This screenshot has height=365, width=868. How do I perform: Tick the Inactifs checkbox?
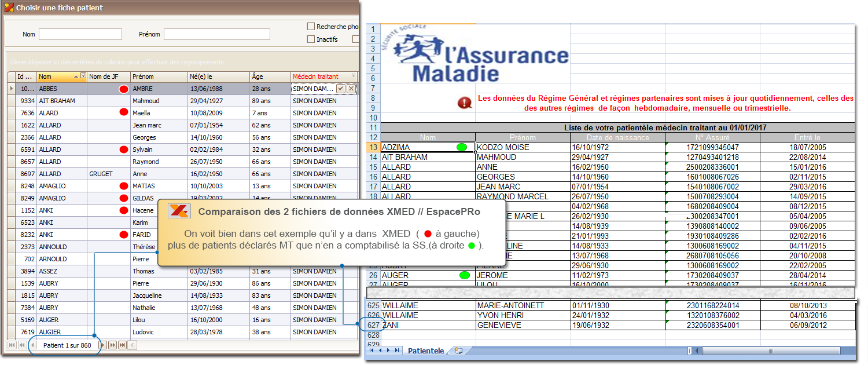click(311, 39)
